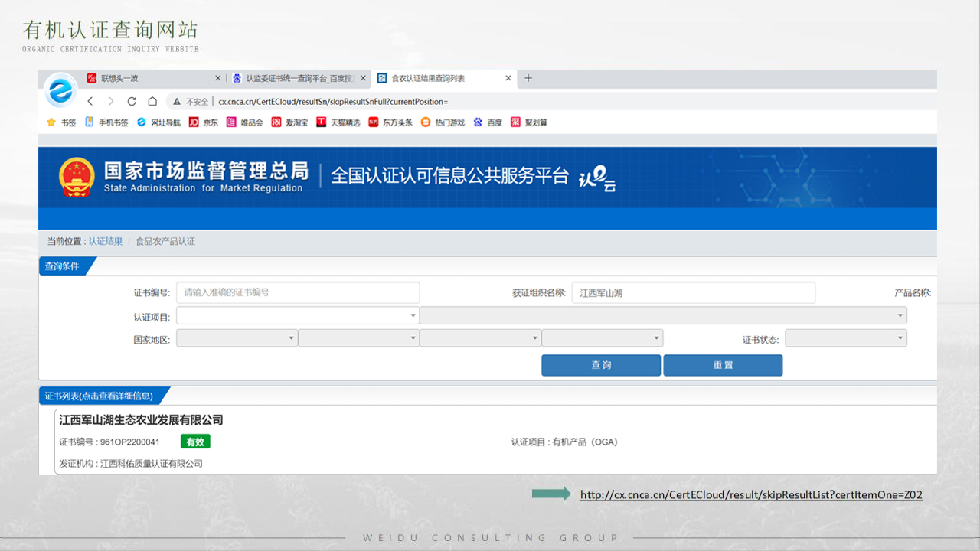
Task: Click the browser back arrow
Action: pos(90,101)
